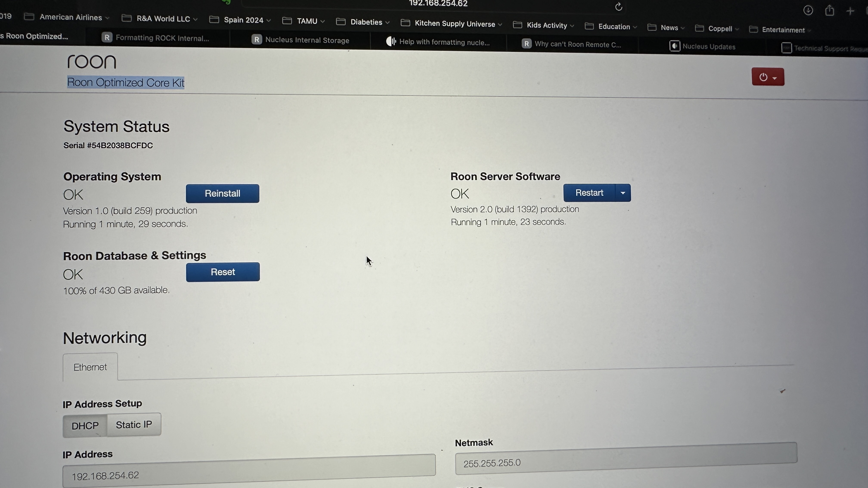The height and width of the screenshot is (488, 868).
Task: Click the serial number text
Action: (108, 145)
